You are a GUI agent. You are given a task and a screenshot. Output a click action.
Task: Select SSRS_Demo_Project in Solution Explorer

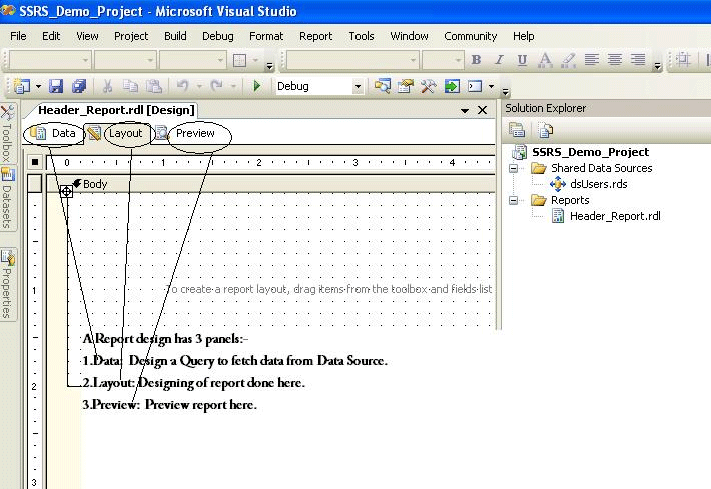coord(590,152)
